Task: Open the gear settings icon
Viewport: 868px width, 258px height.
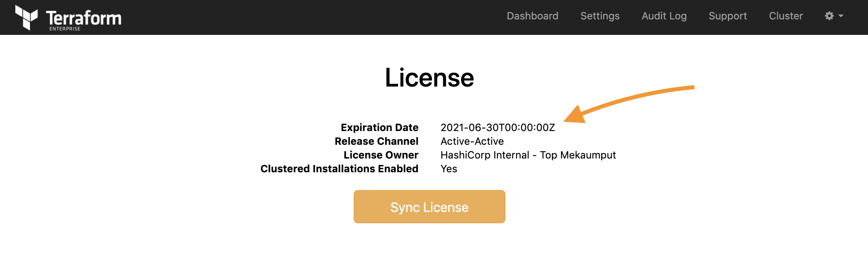Action: [x=829, y=16]
